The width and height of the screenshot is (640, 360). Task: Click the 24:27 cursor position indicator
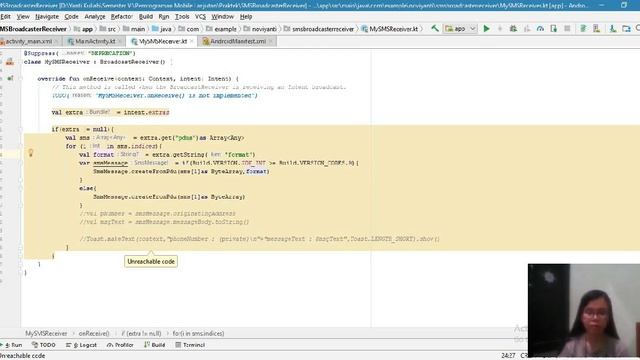pos(508,356)
